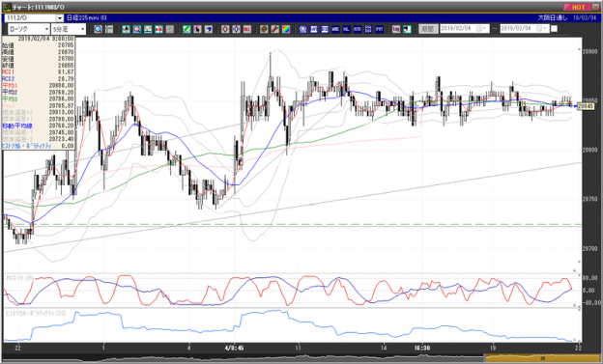Tick the checkbox after the end date
The height and width of the screenshot is (364, 603).
pyautogui.click(x=554, y=29)
